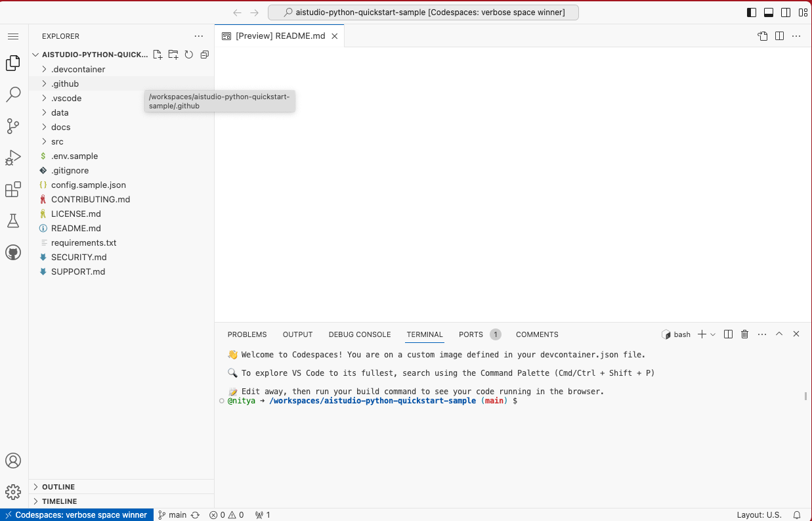Screen dimensions: 812x521
Task: Open editor more actions ellipsis
Action: click(796, 36)
